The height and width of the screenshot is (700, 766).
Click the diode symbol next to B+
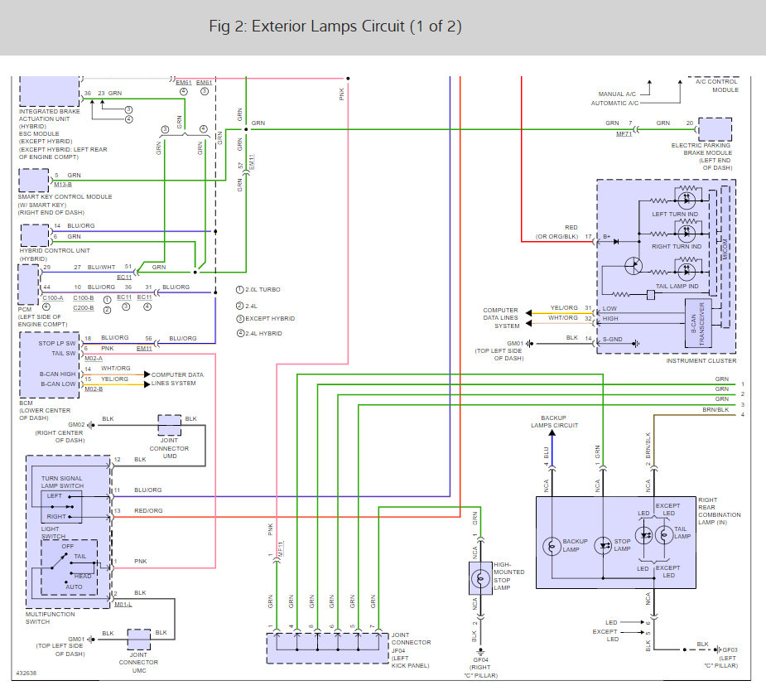pyautogui.click(x=616, y=242)
